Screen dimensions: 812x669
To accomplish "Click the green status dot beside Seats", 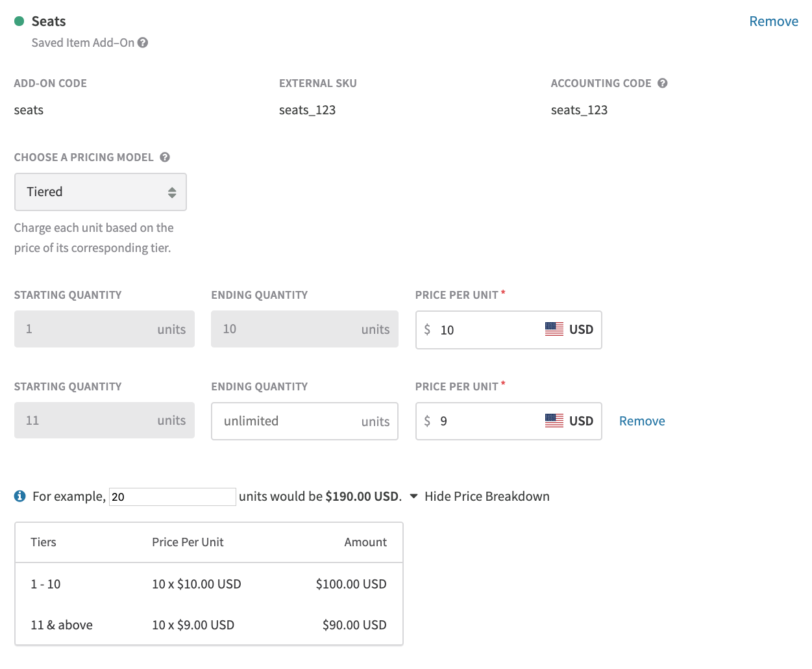I will point(19,21).
